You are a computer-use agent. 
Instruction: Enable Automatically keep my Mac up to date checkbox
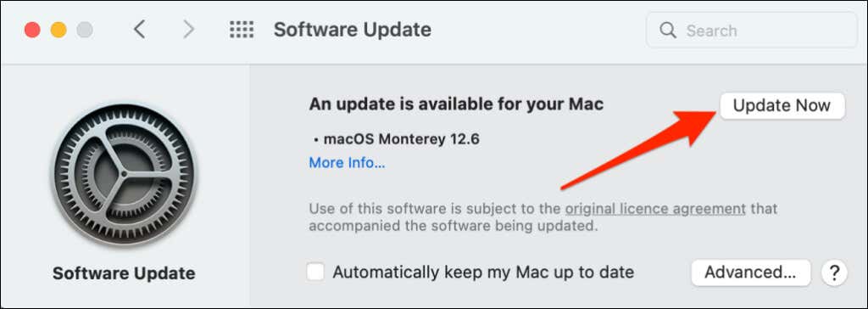315,272
